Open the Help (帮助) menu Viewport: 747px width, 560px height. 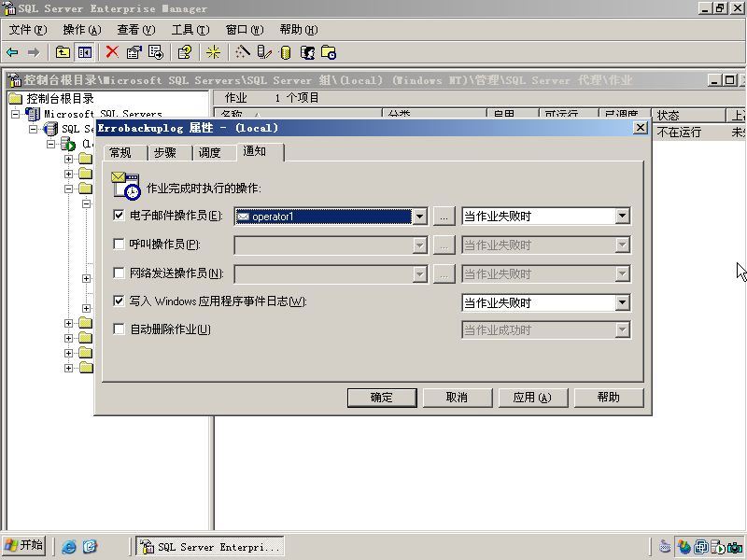click(299, 30)
